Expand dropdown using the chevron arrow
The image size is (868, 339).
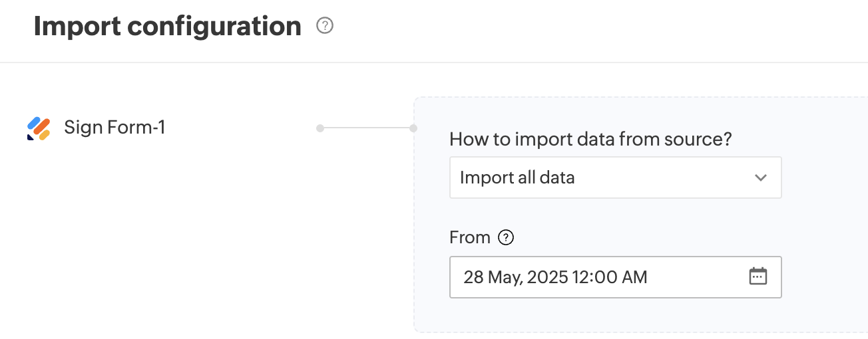click(761, 178)
